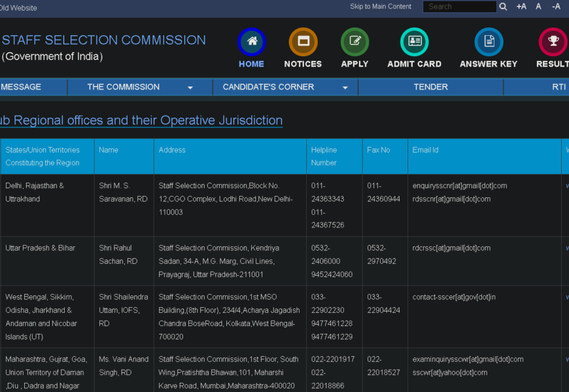Screen dimensions: 569x392
Task: Expand the Candidate's Corner dropdown arrow
Action: point(345,88)
